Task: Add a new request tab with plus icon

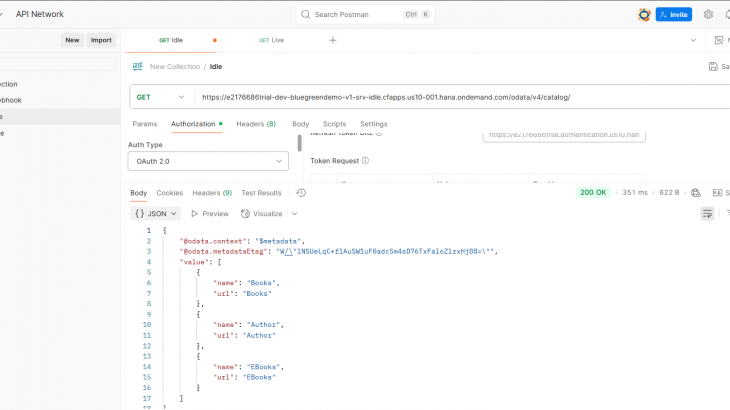Action: click(x=333, y=40)
